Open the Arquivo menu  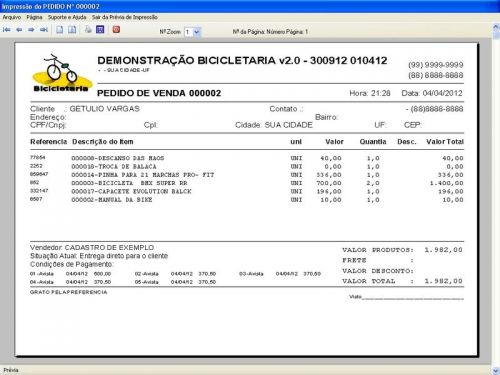(x=12, y=17)
